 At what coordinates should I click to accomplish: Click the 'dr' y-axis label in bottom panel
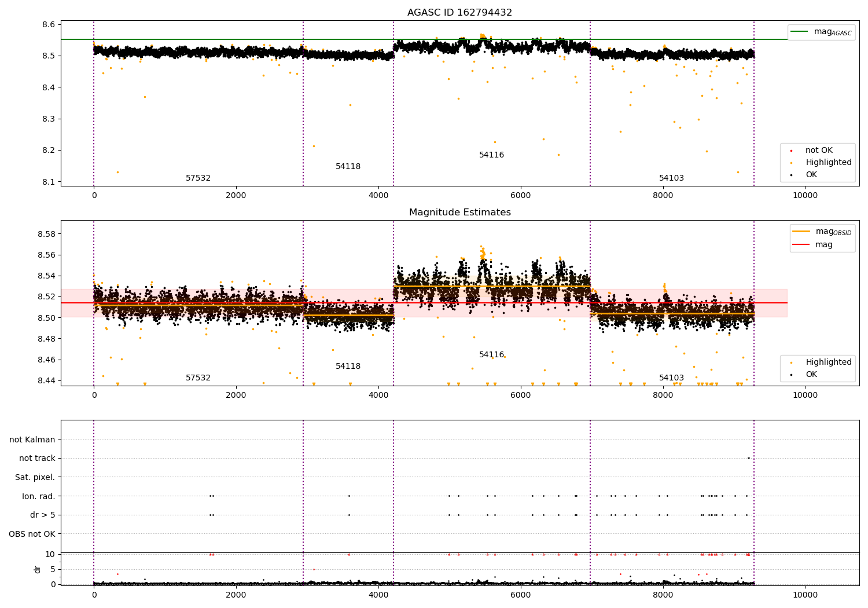click(38, 569)
